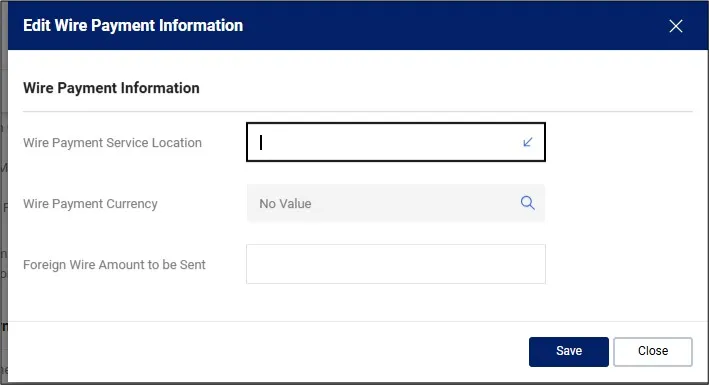This screenshot has height=385, width=709.
Task: Focus the Wire Payment Service Location field
Action: tap(396, 142)
